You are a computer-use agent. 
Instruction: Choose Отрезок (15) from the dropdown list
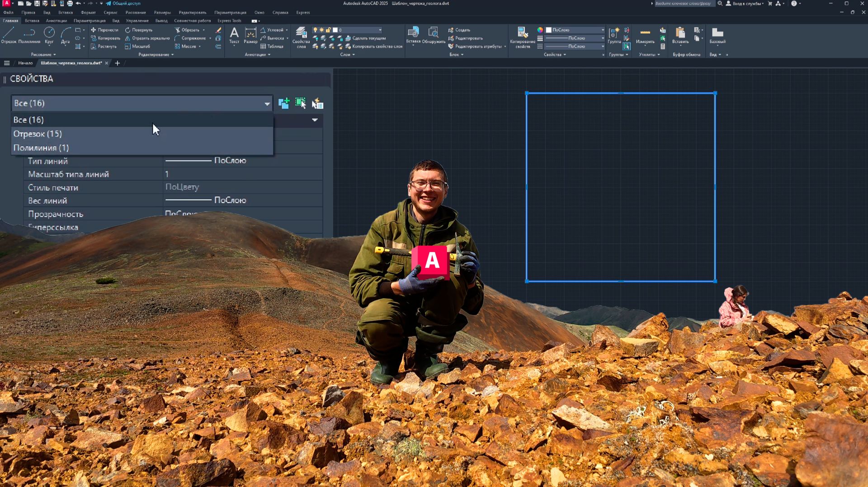142,134
